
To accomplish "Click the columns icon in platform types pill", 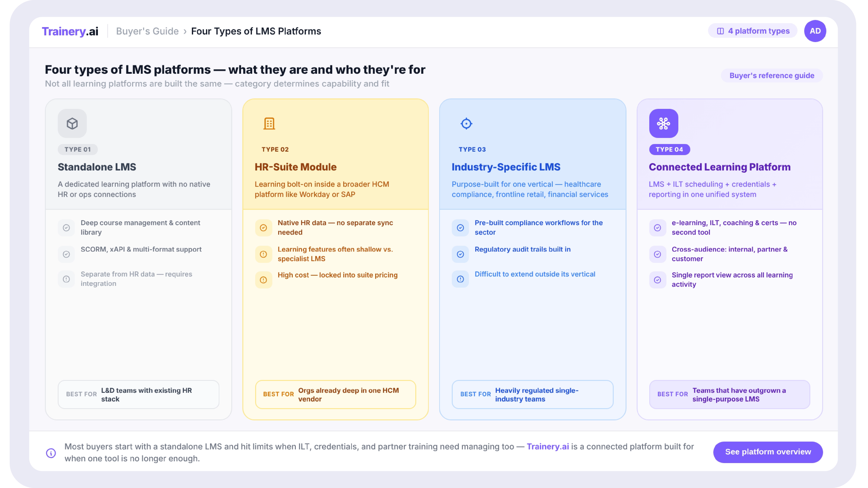I will 720,31.
